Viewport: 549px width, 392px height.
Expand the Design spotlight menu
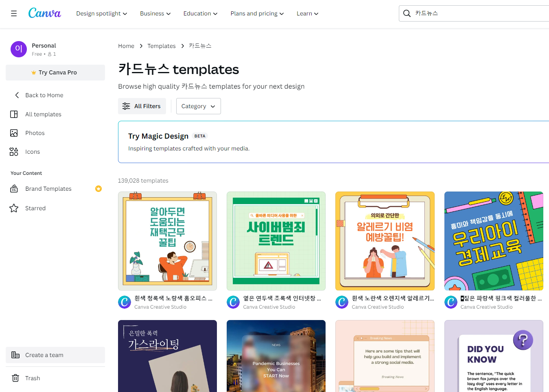tap(102, 13)
